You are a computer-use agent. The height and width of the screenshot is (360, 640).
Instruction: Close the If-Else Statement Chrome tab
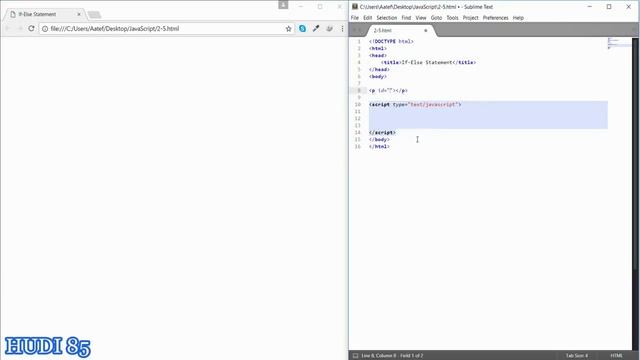click(x=79, y=14)
